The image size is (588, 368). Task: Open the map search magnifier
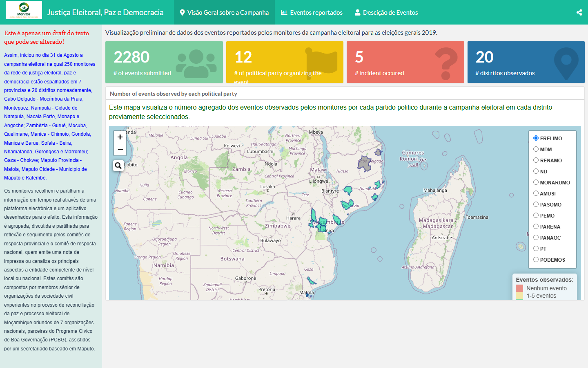(x=118, y=165)
